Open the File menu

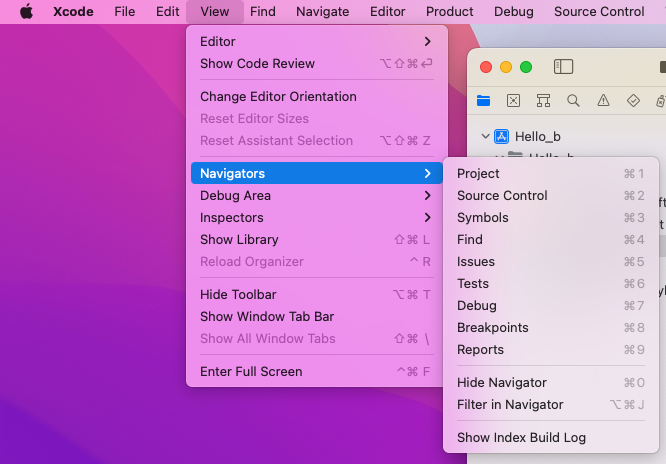pyautogui.click(x=124, y=11)
